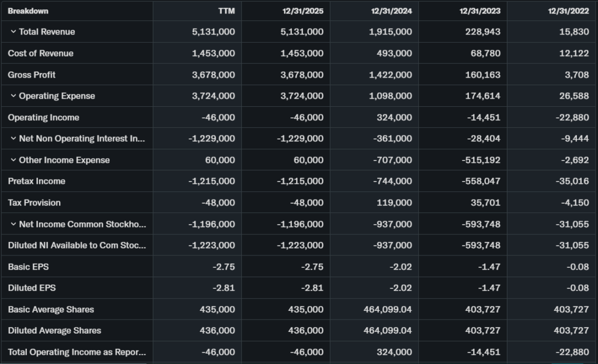Click the Diluted Average Shares label
This screenshot has width=598, height=364.
[x=54, y=331]
